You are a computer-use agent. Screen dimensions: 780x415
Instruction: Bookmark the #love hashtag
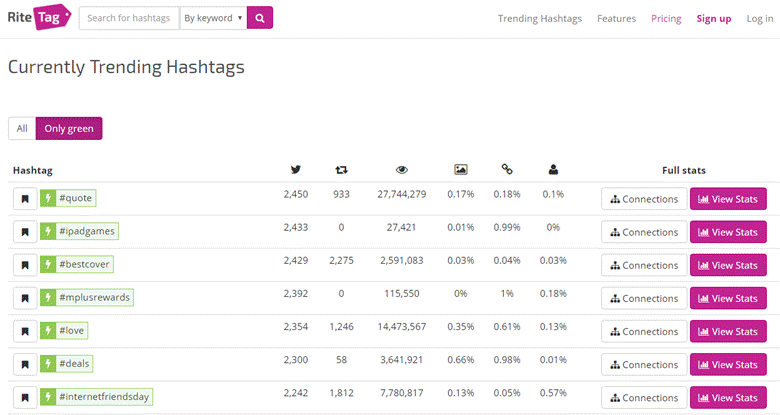tap(24, 331)
